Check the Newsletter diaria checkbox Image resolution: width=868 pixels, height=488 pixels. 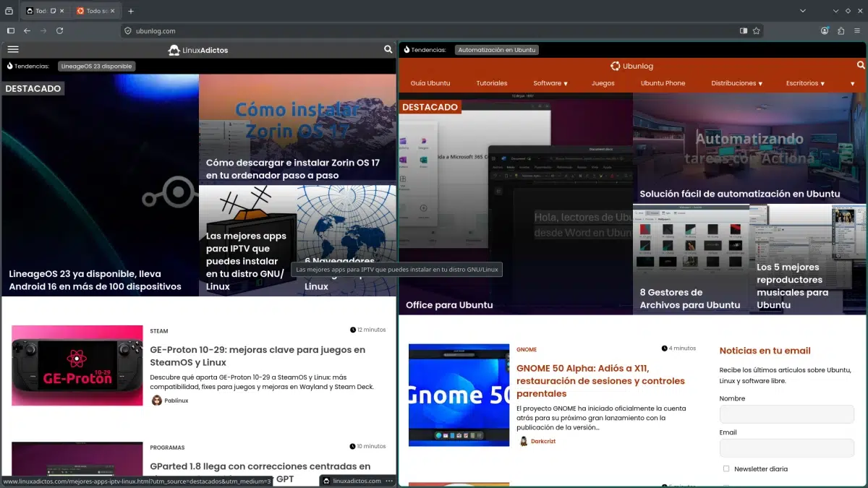[726, 468]
